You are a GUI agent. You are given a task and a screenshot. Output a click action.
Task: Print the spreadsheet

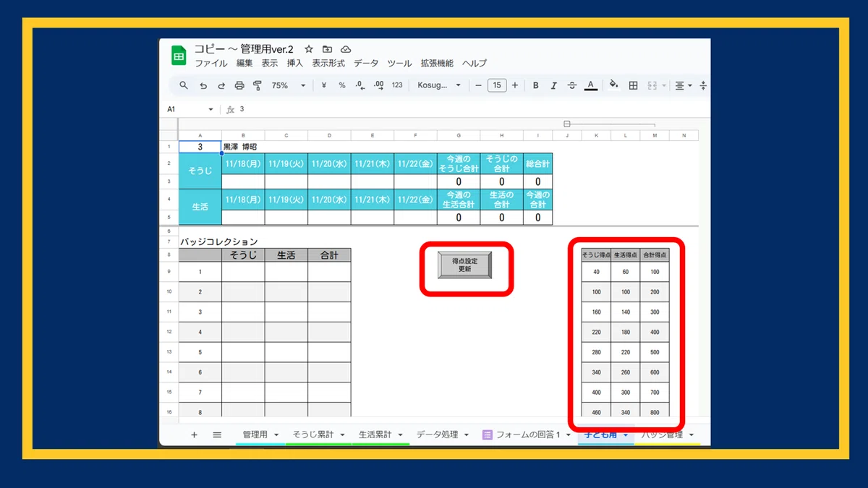(x=239, y=85)
